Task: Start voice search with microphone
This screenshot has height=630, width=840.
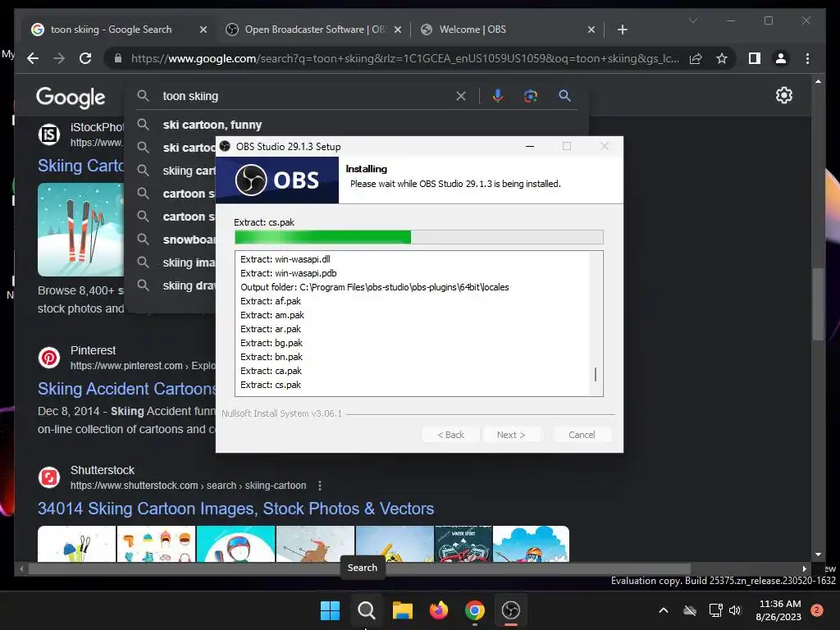Action: pyautogui.click(x=498, y=96)
